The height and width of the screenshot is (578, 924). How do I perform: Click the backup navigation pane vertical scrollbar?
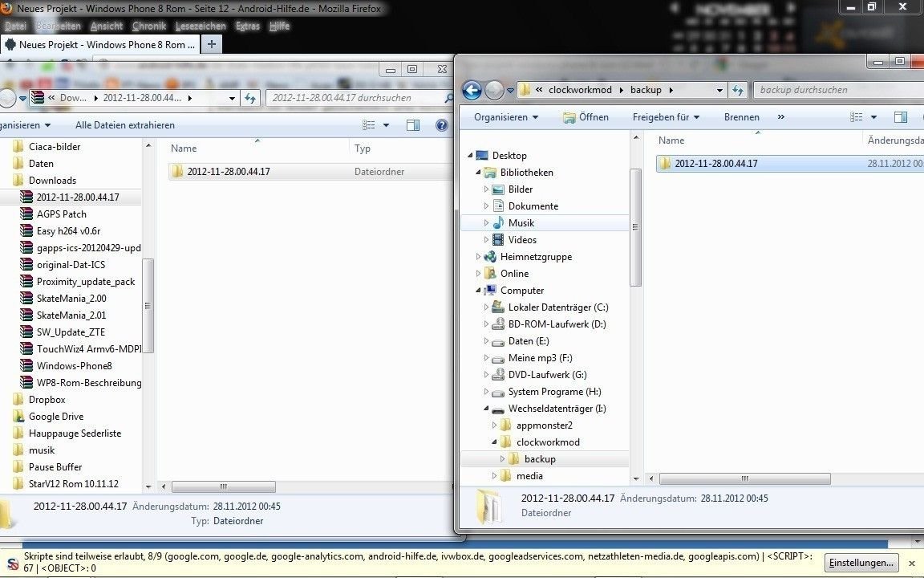[635, 227]
